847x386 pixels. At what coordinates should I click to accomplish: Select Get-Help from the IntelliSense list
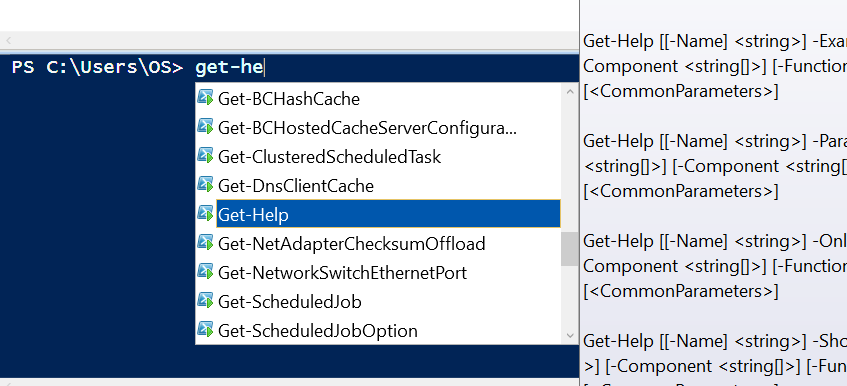pyautogui.click(x=388, y=214)
